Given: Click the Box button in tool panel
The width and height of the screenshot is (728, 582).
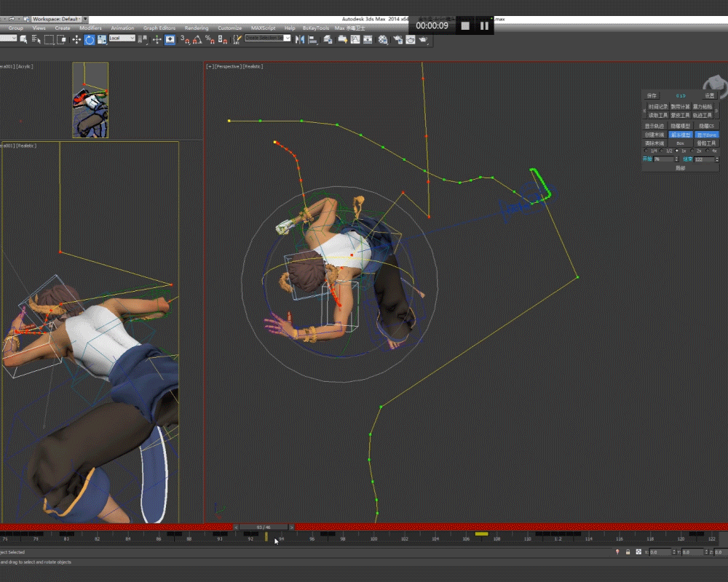Looking at the screenshot, I should pos(681,143).
